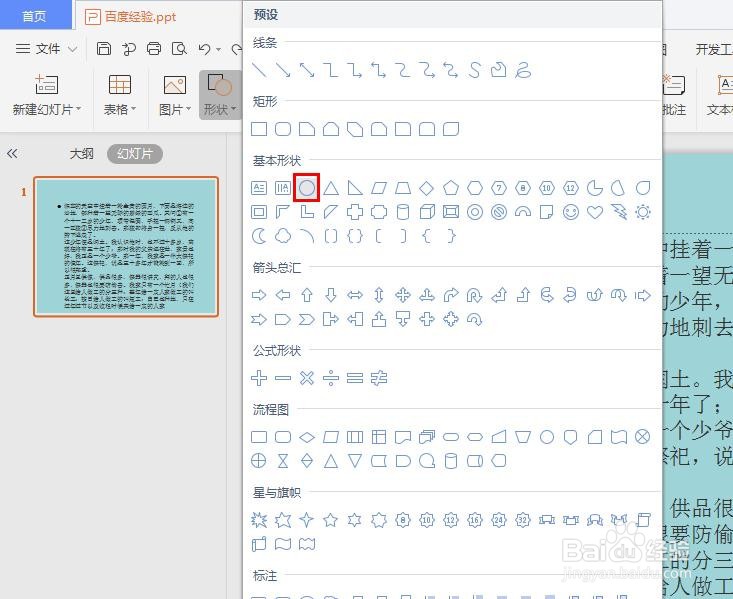Select the explosion shape in stars and banners
This screenshot has height=599, width=733.
click(259, 520)
